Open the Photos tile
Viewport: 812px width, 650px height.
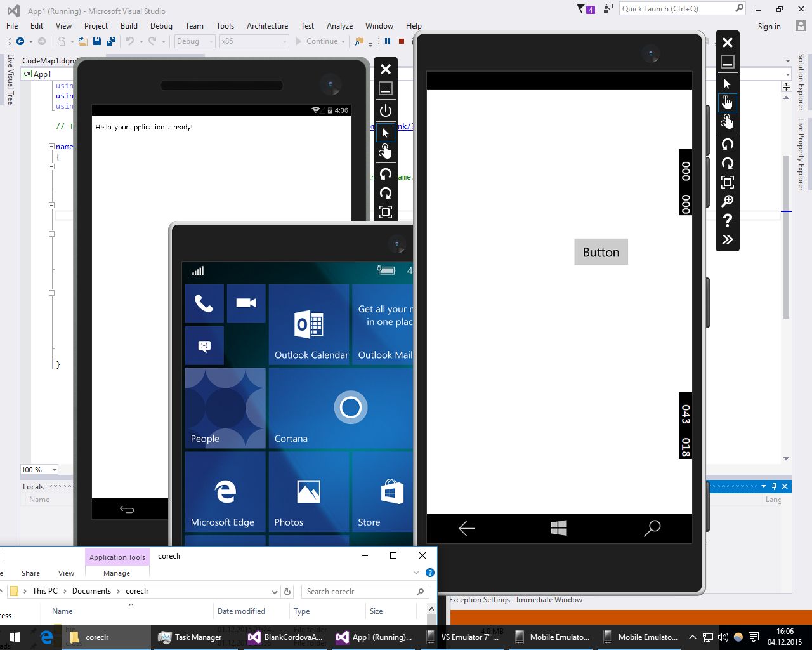click(x=309, y=492)
